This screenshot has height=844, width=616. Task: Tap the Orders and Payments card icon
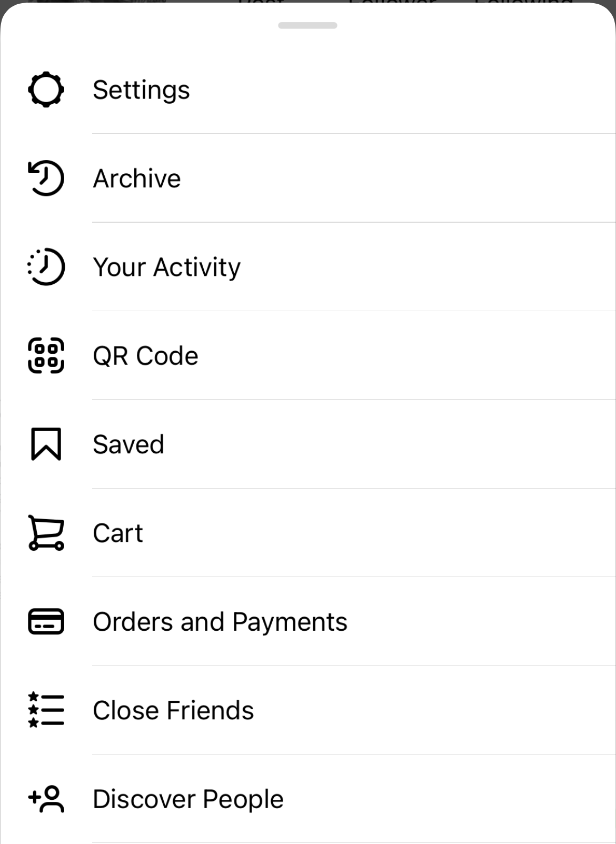[x=46, y=621]
